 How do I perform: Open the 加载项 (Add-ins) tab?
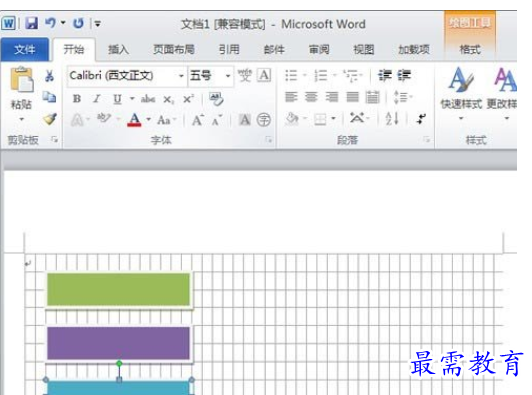click(414, 50)
